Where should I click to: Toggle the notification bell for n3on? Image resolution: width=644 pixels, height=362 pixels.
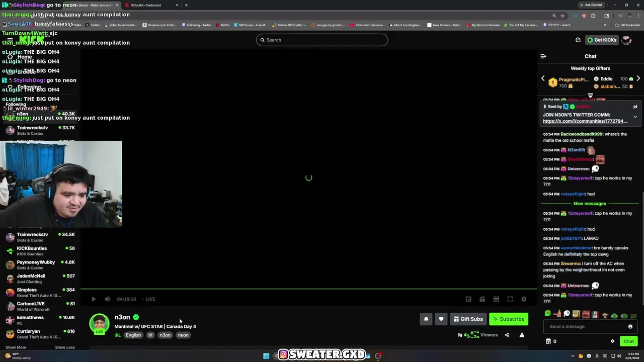[426, 319]
